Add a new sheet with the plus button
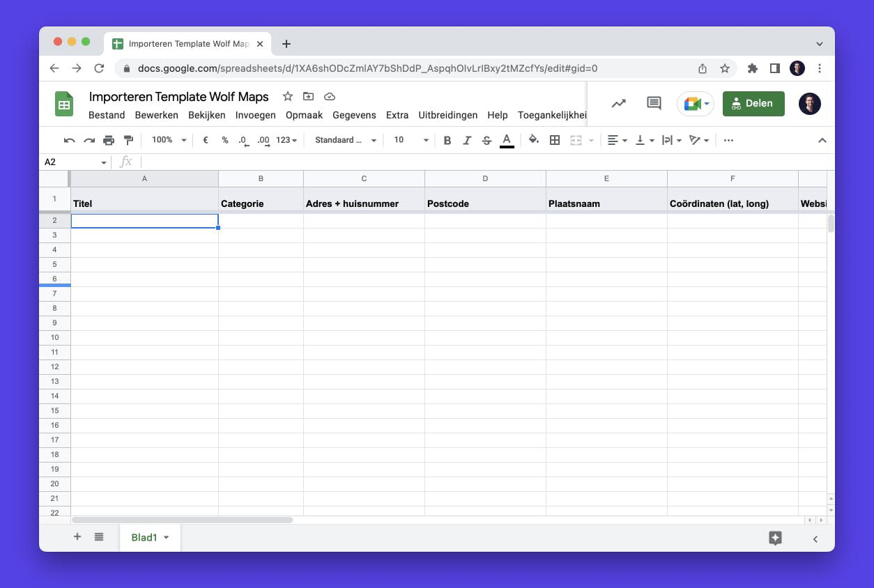Image resolution: width=874 pixels, height=588 pixels. point(77,537)
